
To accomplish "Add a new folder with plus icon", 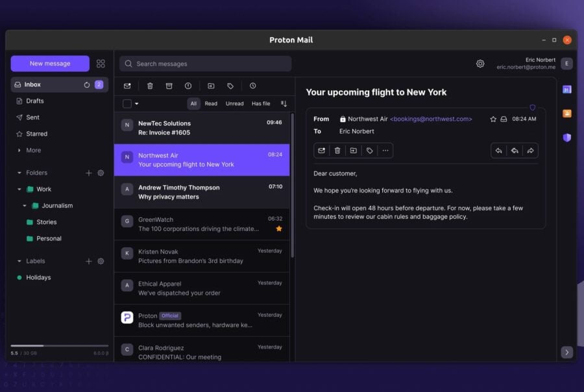I will [x=89, y=173].
